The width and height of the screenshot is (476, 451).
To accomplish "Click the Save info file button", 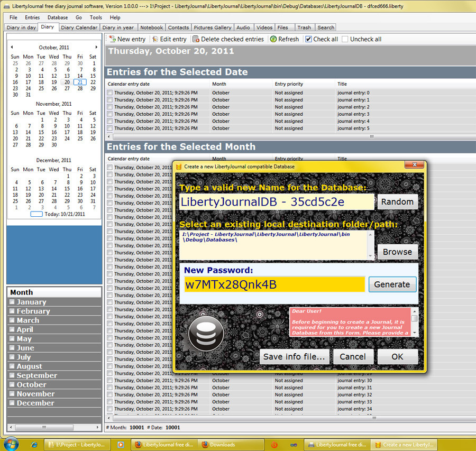I will 294,356.
